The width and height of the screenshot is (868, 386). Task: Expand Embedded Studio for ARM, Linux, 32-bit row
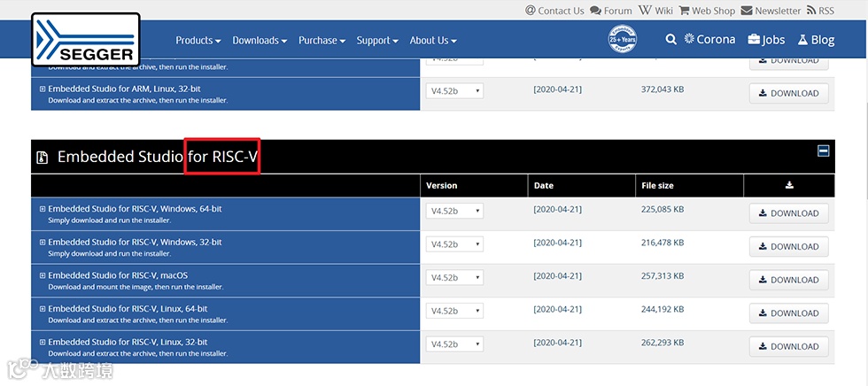[43, 89]
